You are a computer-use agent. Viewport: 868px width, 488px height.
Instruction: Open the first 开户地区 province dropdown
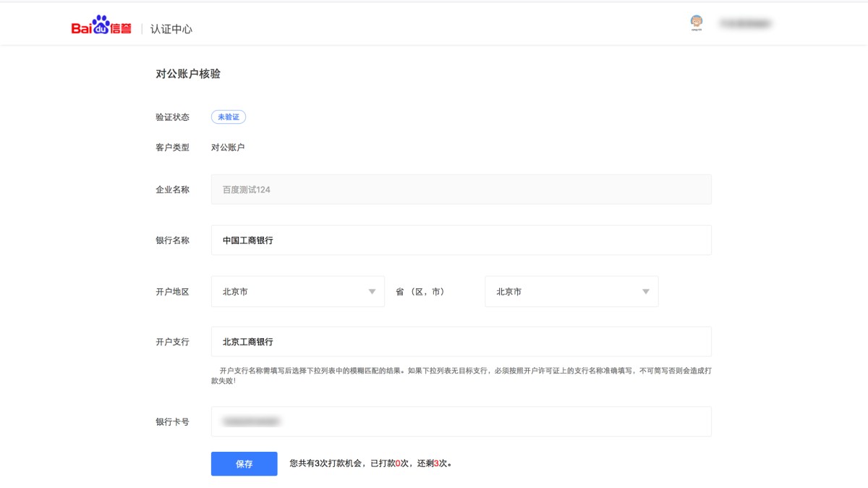tap(297, 292)
